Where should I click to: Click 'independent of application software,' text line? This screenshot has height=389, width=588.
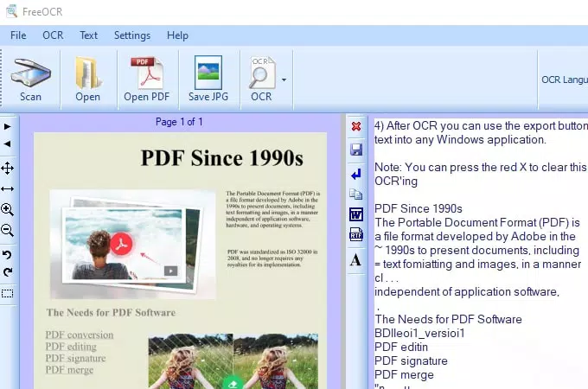[x=467, y=291]
